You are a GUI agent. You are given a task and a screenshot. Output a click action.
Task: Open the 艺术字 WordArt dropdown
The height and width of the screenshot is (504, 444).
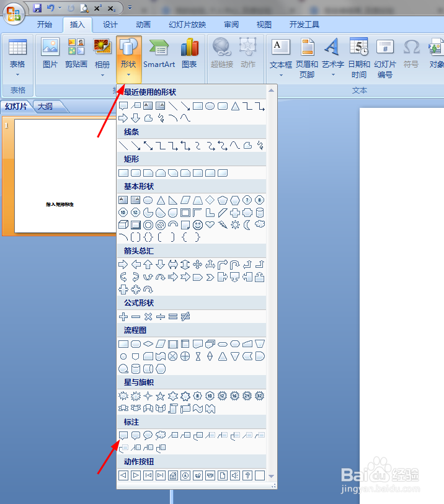click(x=333, y=58)
